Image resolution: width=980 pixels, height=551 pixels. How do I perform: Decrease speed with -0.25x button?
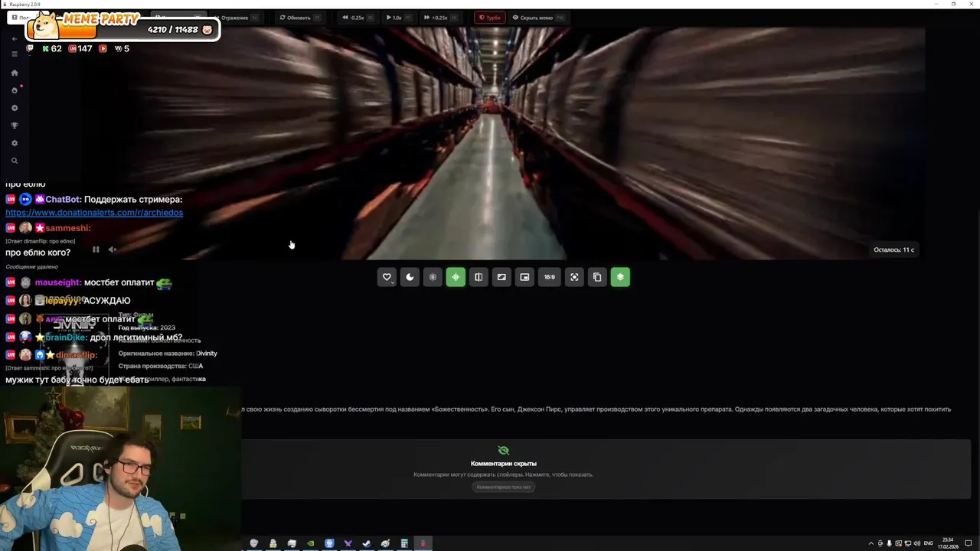(x=358, y=18)
